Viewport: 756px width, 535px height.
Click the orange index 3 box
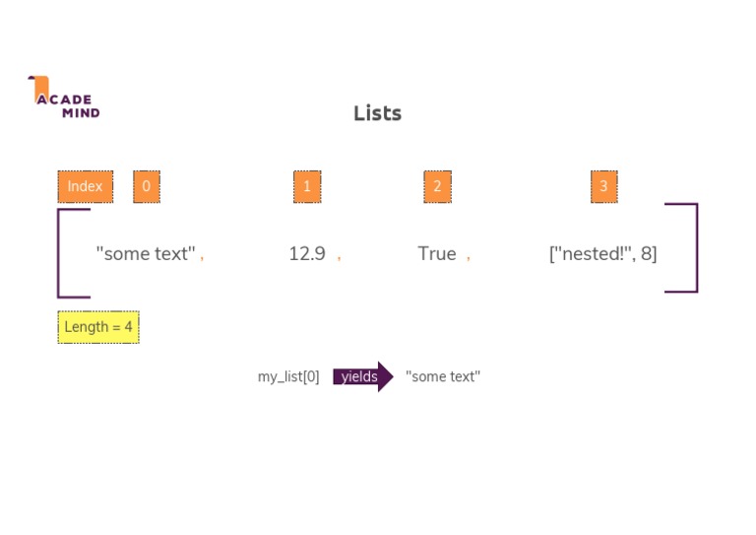(x=604, y=186)
